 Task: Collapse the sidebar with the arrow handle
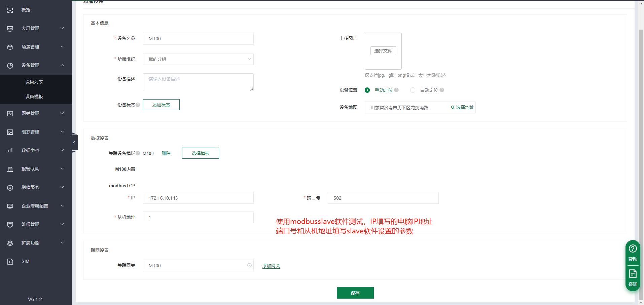pos(74,143)
